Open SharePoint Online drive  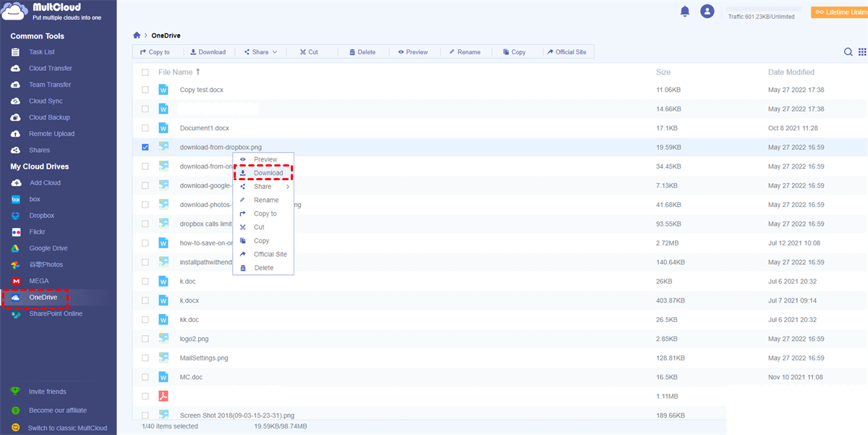[x=56, y=314]
